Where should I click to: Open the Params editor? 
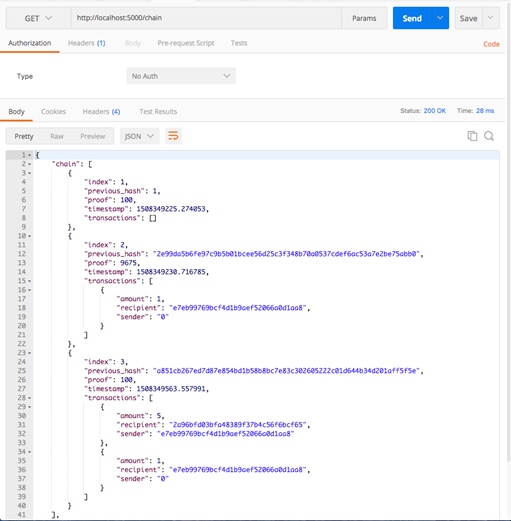[x=364, y=18]
